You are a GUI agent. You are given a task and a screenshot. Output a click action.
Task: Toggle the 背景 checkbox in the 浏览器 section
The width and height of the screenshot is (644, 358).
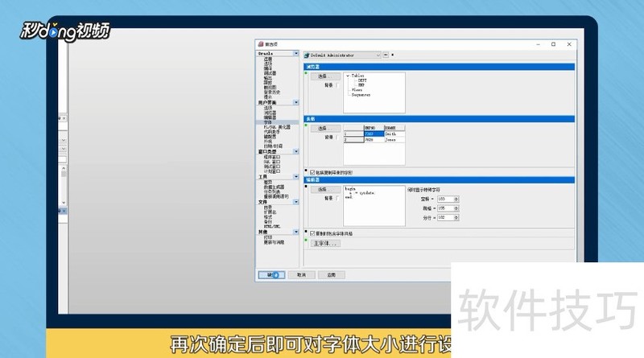pos(337,85)
